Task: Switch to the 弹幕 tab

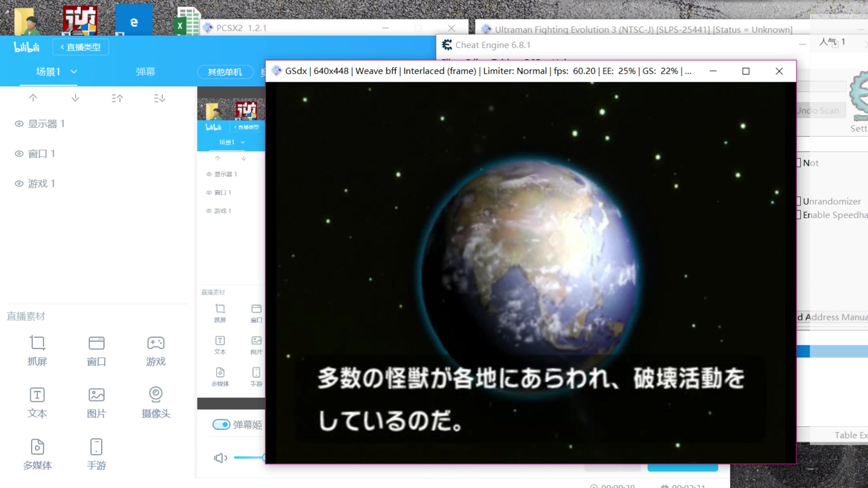Action: point(146,71)
